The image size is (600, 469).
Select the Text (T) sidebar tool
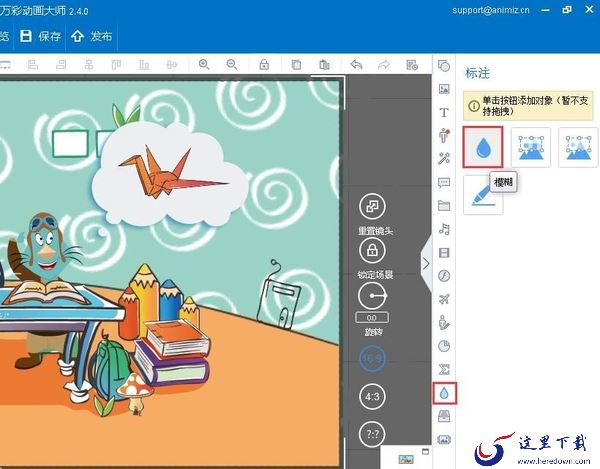click(x=444, y=112)
